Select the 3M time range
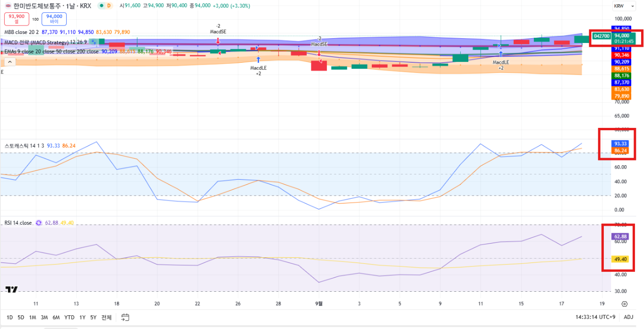The image size is (644, 329). coord(44,317)
